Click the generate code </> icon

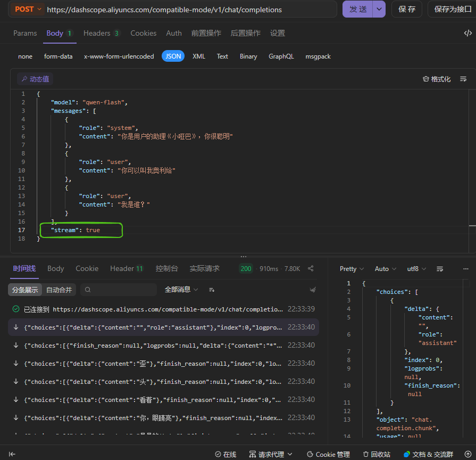click(467, 33)
